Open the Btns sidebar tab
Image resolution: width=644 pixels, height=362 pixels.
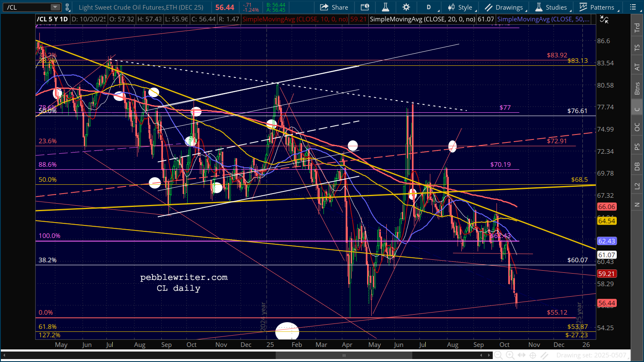(637, 88)
